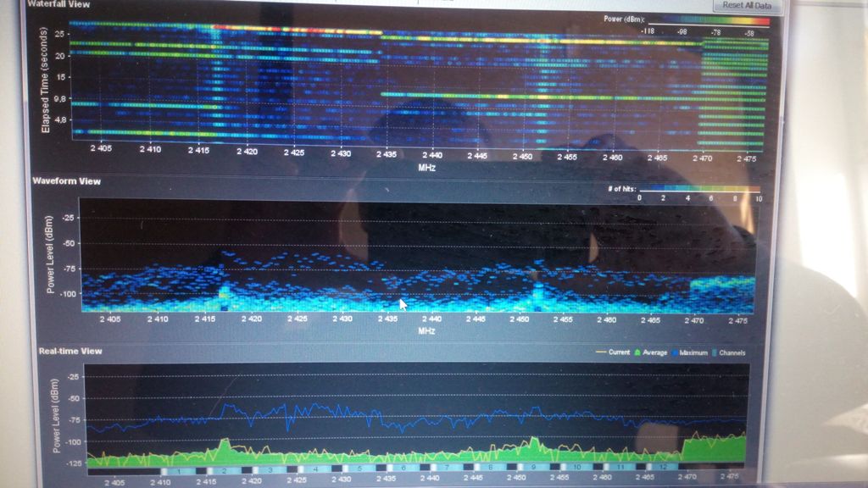This screenshot has width=868, height=488.
Task: Click the # of hits color scale bar
Action: [699, 189]
